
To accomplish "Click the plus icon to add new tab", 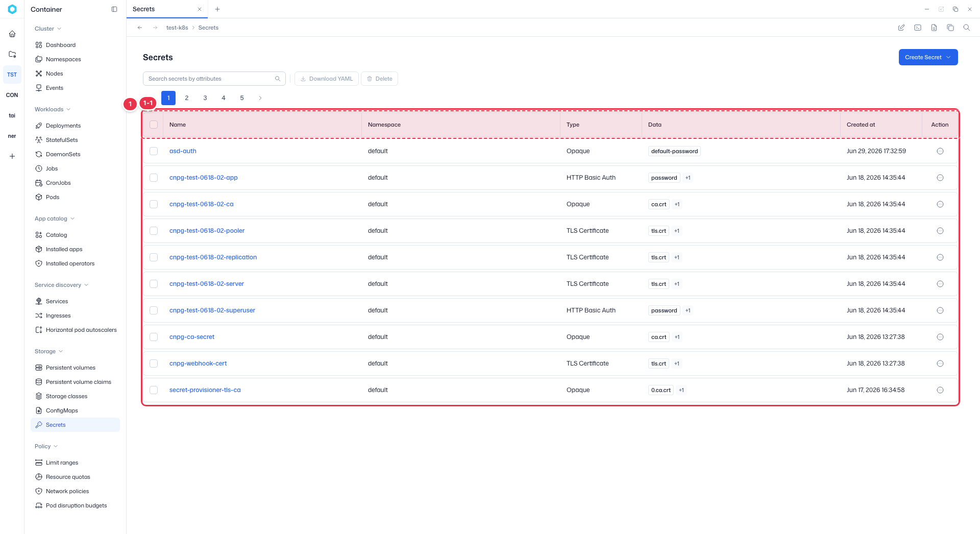I will point(217,9).
